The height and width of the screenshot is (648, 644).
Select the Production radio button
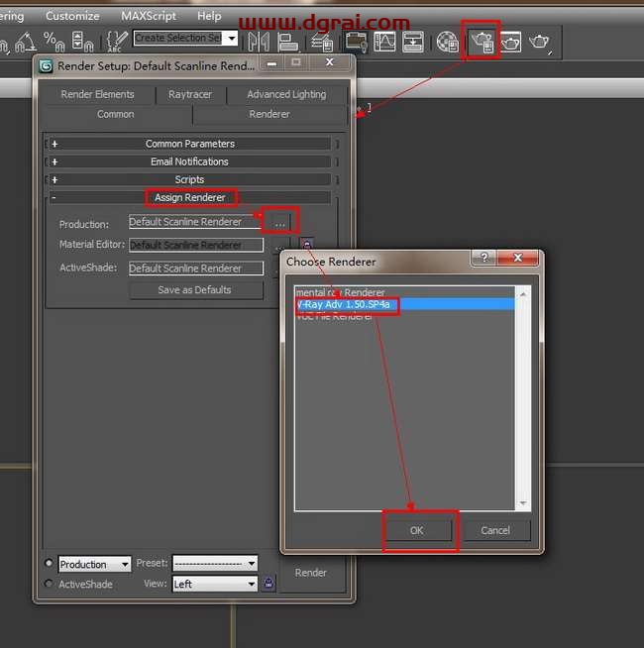coord(49,563)
